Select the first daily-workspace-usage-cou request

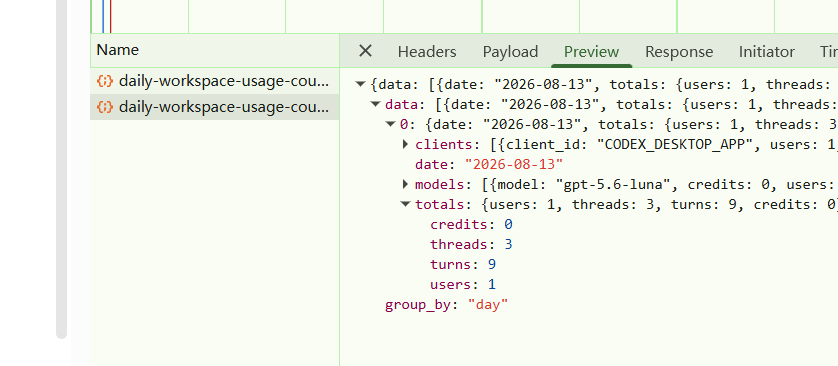click(214, 81)
